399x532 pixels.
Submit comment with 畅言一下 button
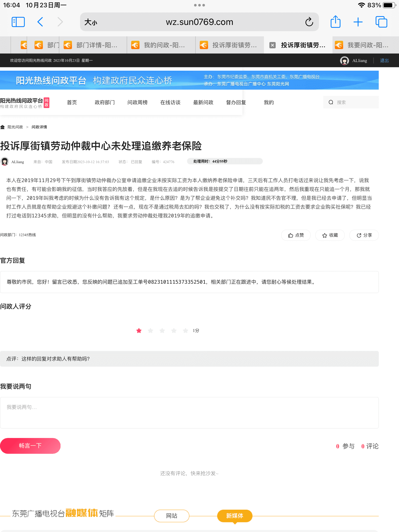click(x=30, y=446)
